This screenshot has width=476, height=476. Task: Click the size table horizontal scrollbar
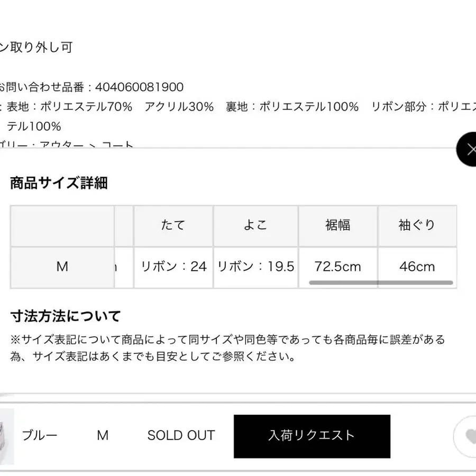(381, 283)
